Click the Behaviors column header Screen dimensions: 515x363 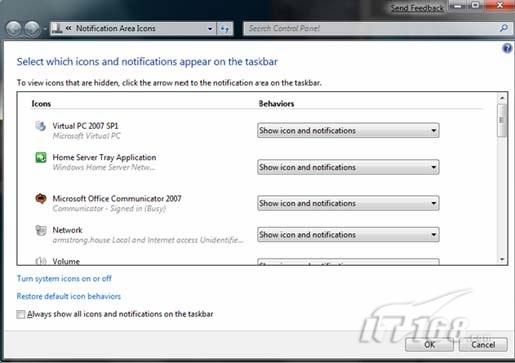[x=276, y=104]
